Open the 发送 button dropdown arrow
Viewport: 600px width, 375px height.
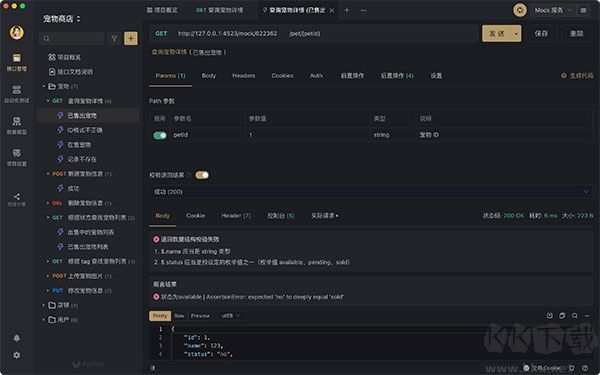(x=516, y=34)
